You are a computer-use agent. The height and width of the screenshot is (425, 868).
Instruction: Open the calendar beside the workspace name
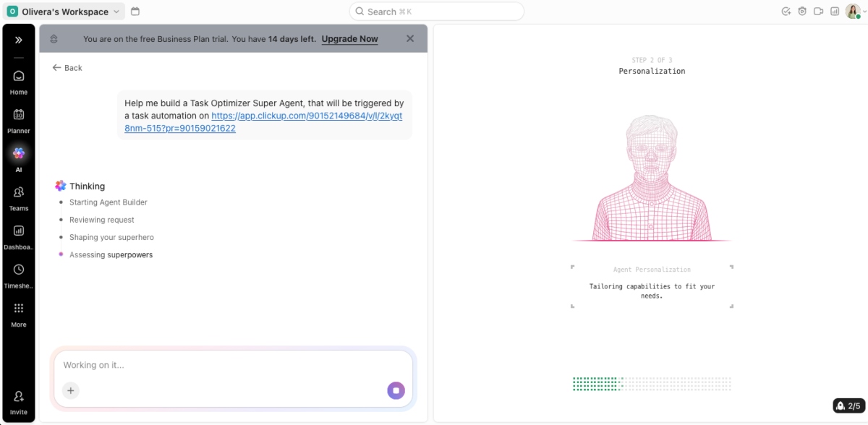pyautogui.click(x=135, y=11)
